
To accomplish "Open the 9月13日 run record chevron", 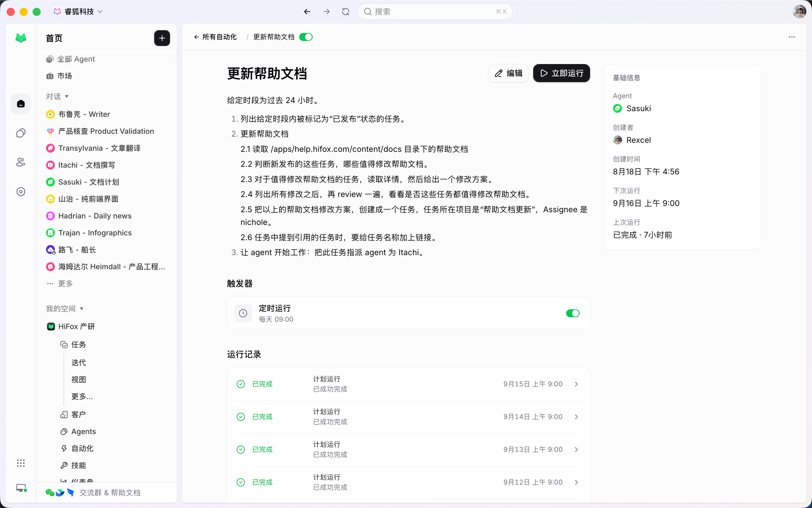I will pyautogui.click(x=576, y=450).
